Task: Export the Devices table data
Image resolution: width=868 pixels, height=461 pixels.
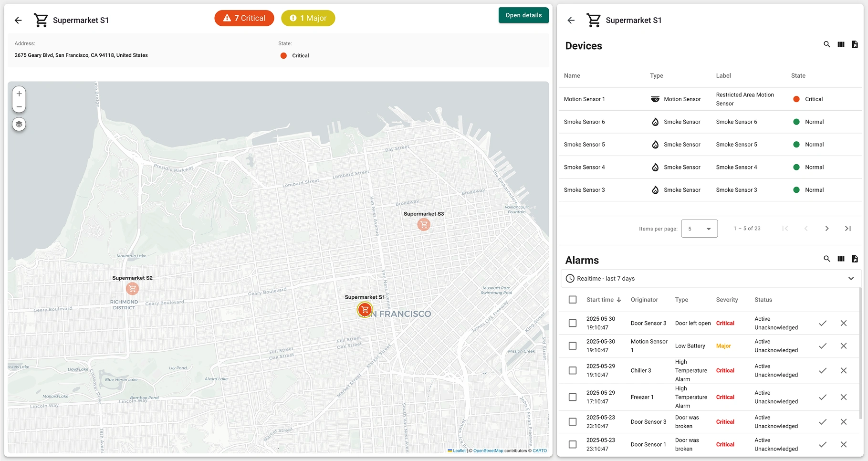Action: [855, 44]
